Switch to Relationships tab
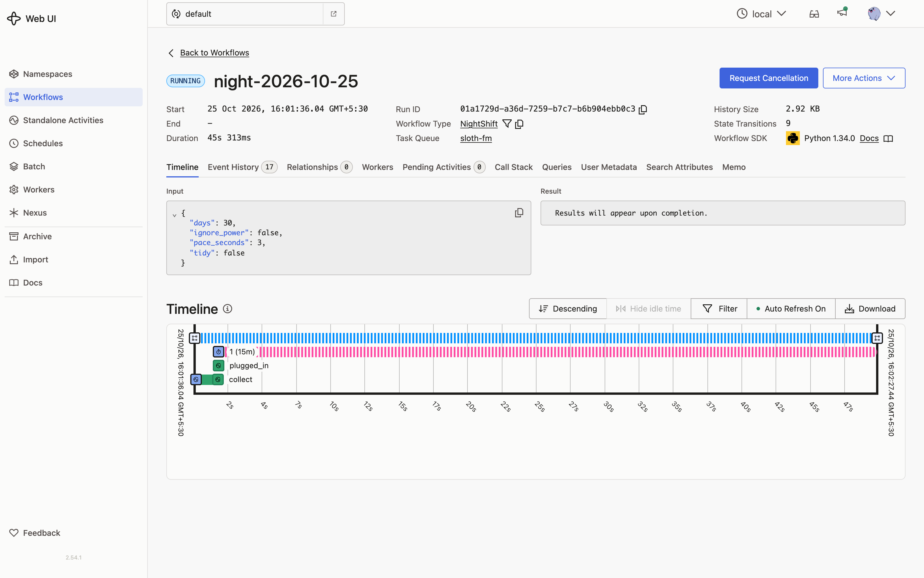 319,167
